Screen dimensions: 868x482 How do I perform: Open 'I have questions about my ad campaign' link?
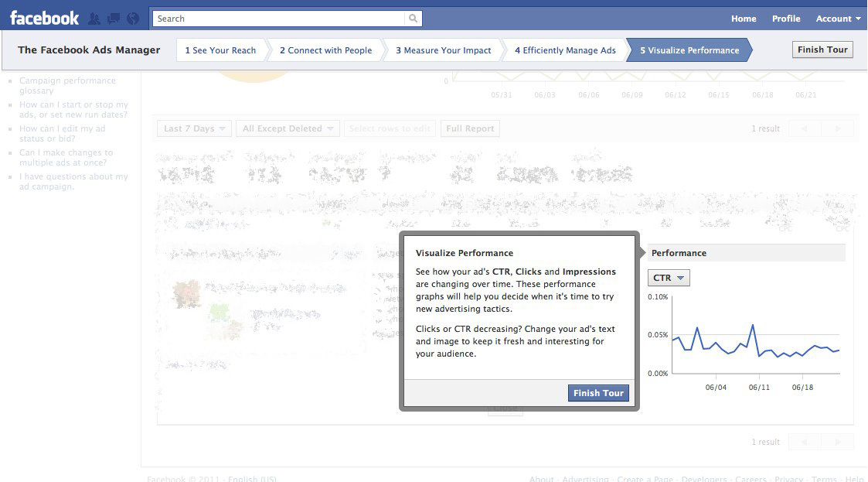(73, 181)
